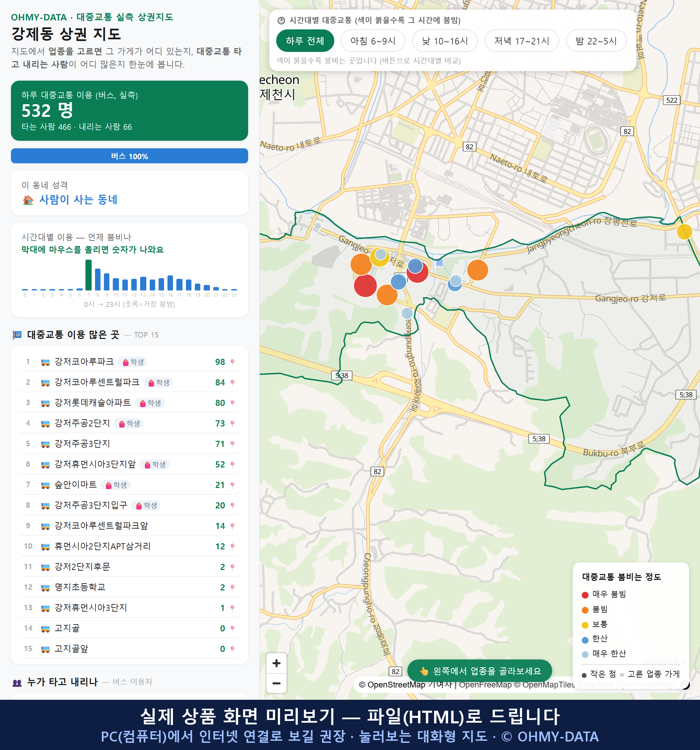The height and width of the screenshot is (750, 700).
Task: Click the blue 한산 legend swatch
Action: click(x=585, y=640)
